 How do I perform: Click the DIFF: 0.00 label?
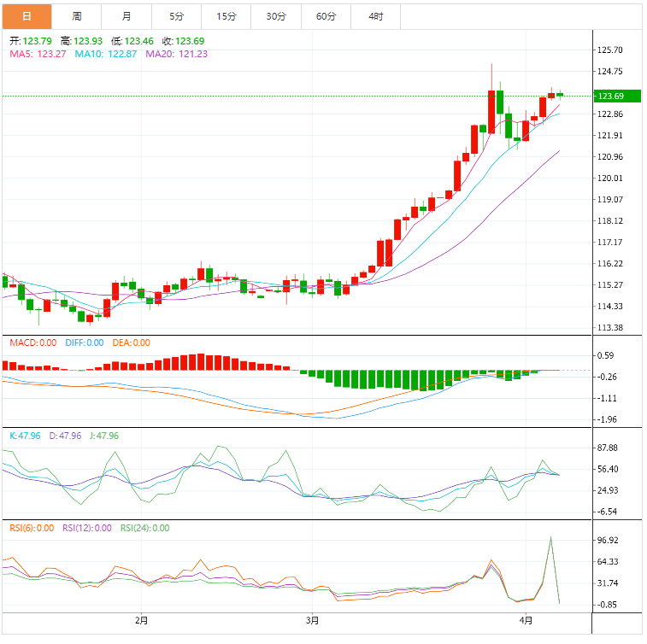coord(83,342)
